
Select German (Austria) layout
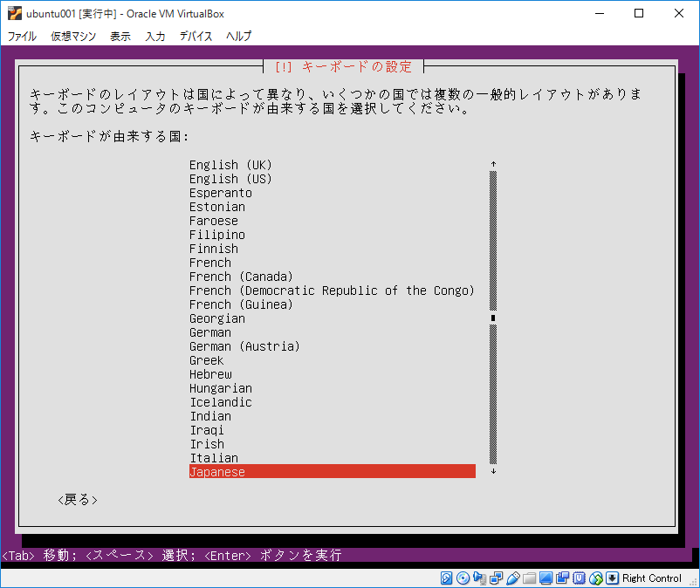(x=333, y=346)
